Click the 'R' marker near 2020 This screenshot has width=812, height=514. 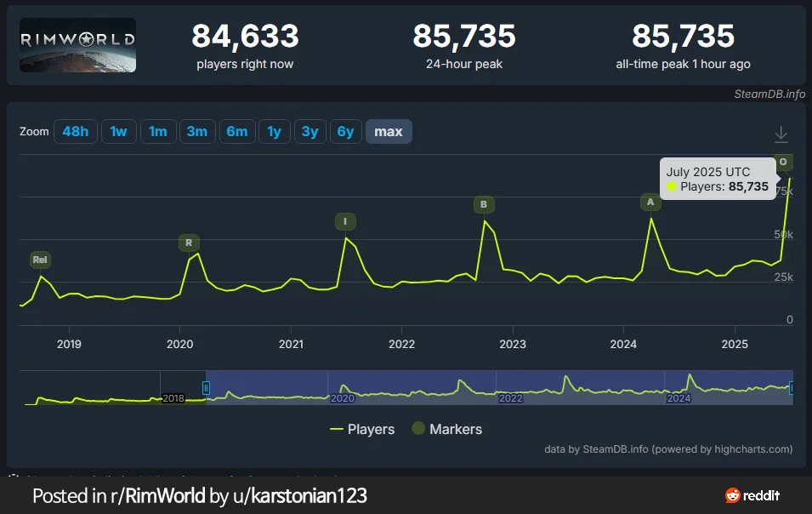pos(189,243)
